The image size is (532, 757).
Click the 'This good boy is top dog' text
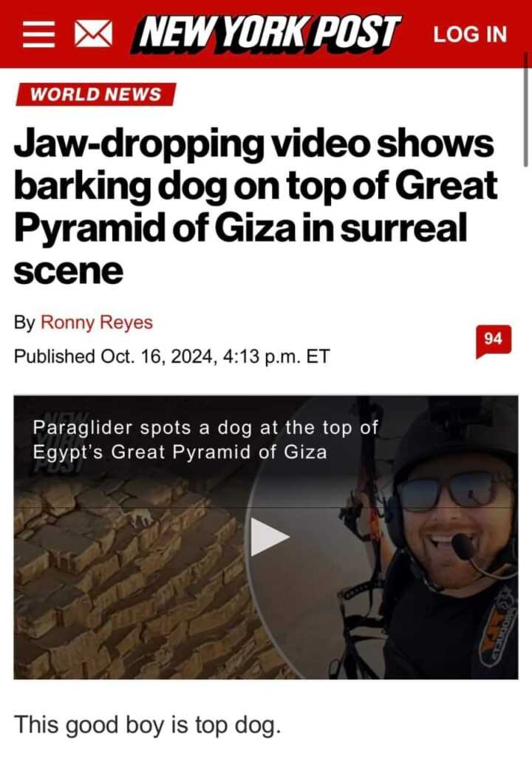pyautogui.click(x=147, y=726)
